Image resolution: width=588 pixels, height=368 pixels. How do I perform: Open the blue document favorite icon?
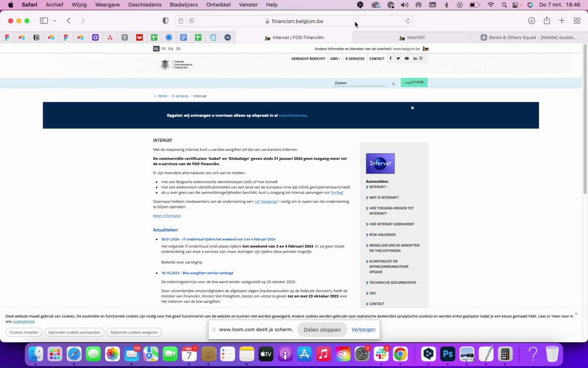(183, 38)
